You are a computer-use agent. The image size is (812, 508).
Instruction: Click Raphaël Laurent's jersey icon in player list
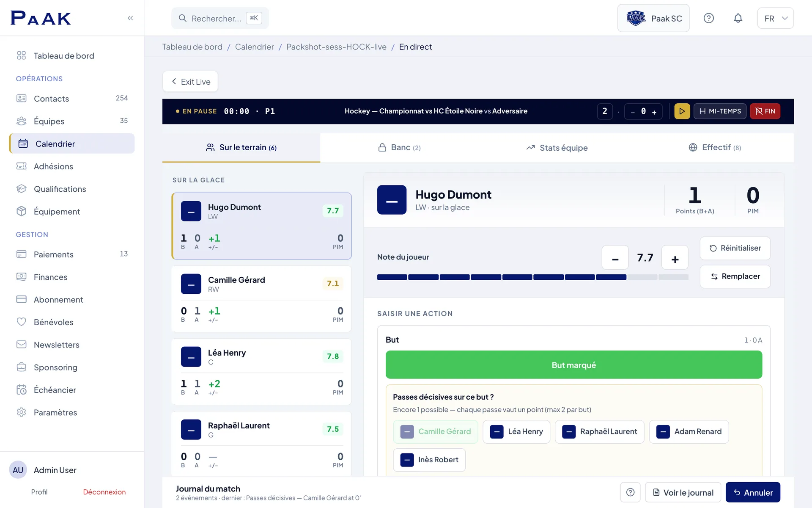[x=191, y=430]
